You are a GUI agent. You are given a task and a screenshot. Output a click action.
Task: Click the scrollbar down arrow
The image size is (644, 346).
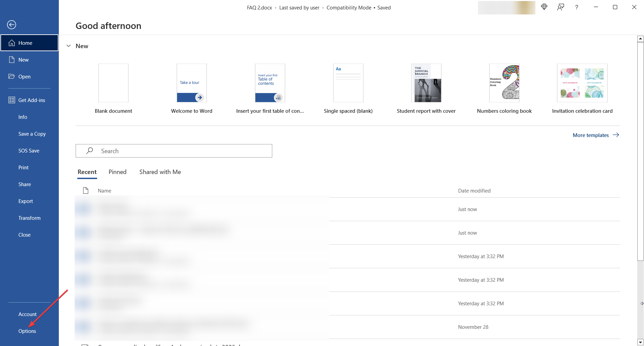point(640,342)
